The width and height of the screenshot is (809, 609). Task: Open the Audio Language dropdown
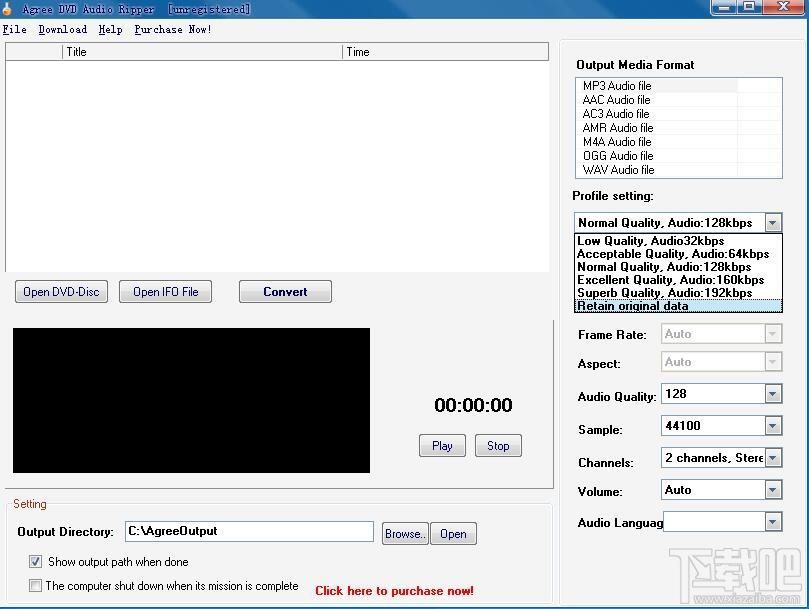pyautogui.click(x=772, y=522)
